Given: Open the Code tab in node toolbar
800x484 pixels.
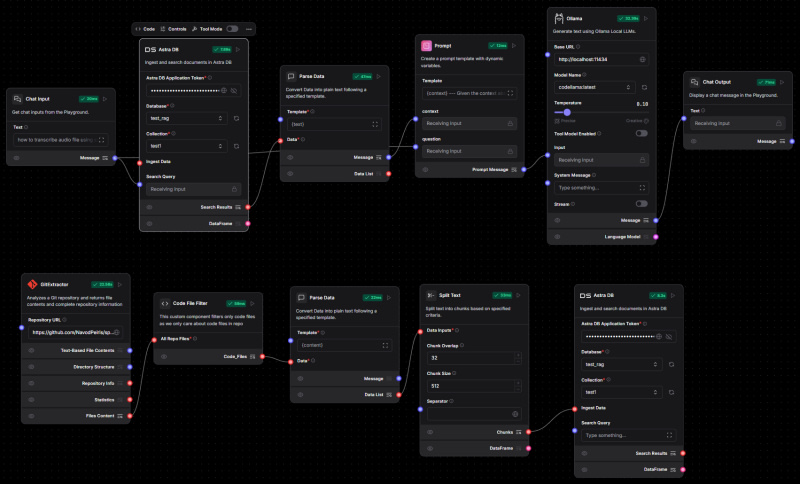Looking at the screenshot, I should tap(144, 29).
